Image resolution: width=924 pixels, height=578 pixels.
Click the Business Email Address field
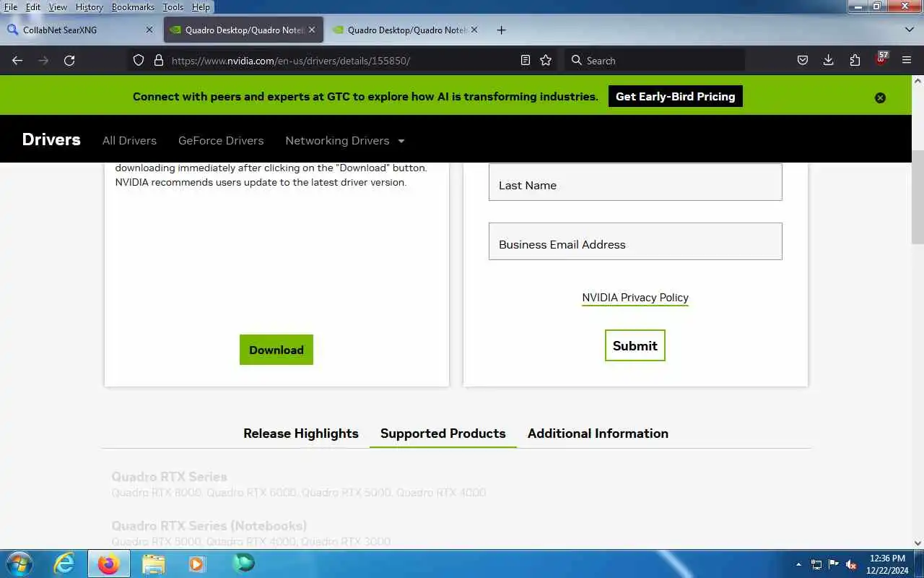click(x=635, y=241)
